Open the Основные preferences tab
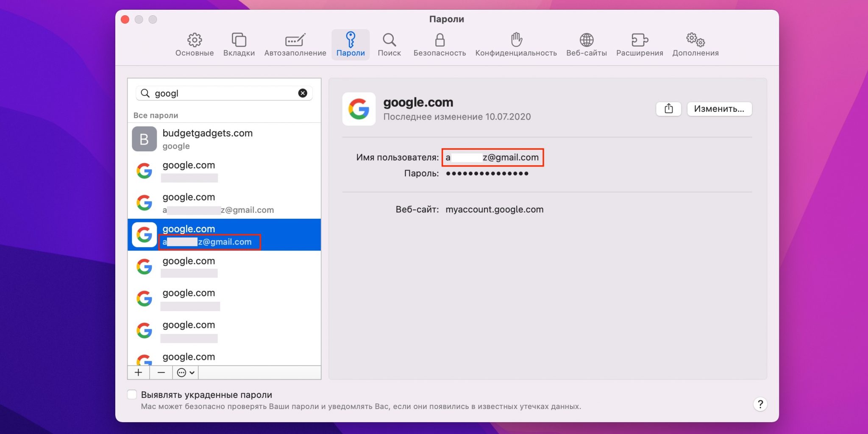The image size is (868, 434). pos(195,45)
